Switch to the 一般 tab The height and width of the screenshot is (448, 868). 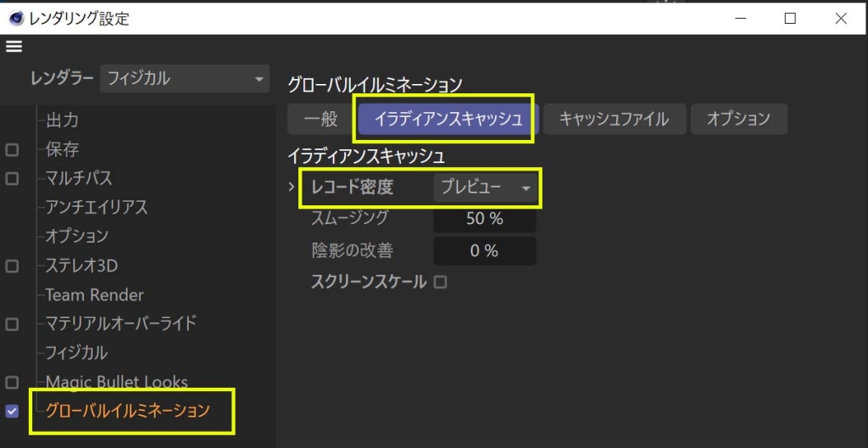coord(321,119)
